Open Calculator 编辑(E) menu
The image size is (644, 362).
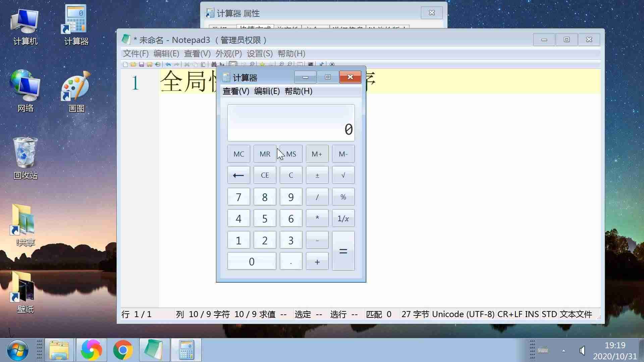pyautogui.click(x=267, y=91)
